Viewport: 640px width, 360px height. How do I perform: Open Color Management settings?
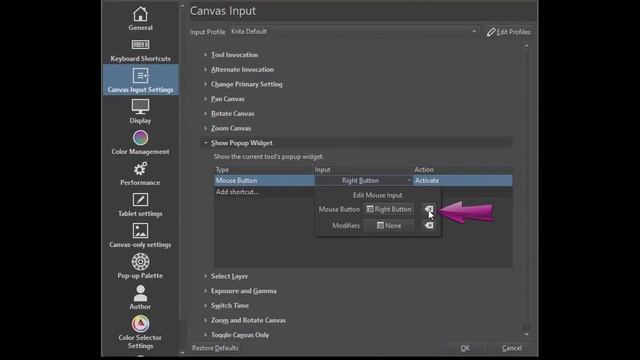tap(140, 142)
